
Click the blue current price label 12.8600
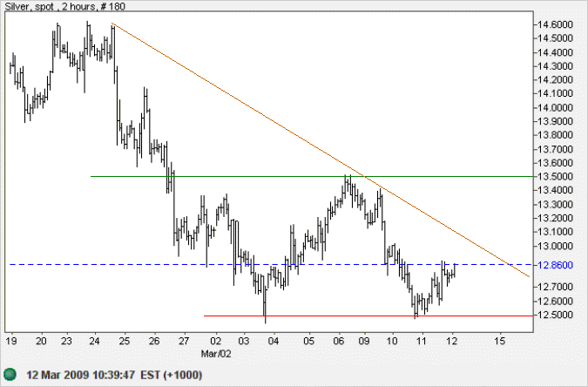556,265
